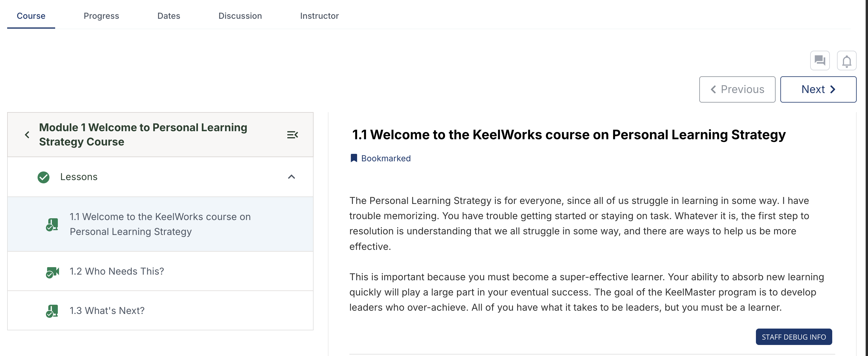Click the 1.1 Welcome page title heading
Viewport: 868px width, 356px height.
[569, 134]
